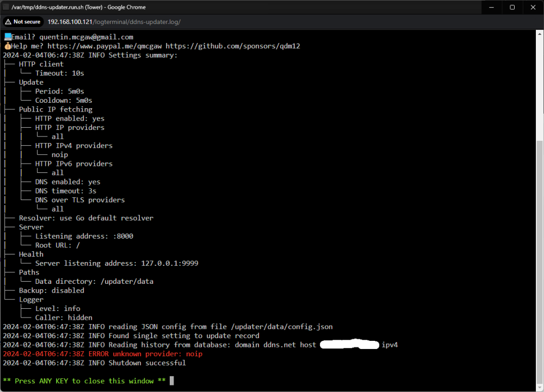
Task: Click the 'noip' entry under IPv4 providers
Action: [60, 154]
